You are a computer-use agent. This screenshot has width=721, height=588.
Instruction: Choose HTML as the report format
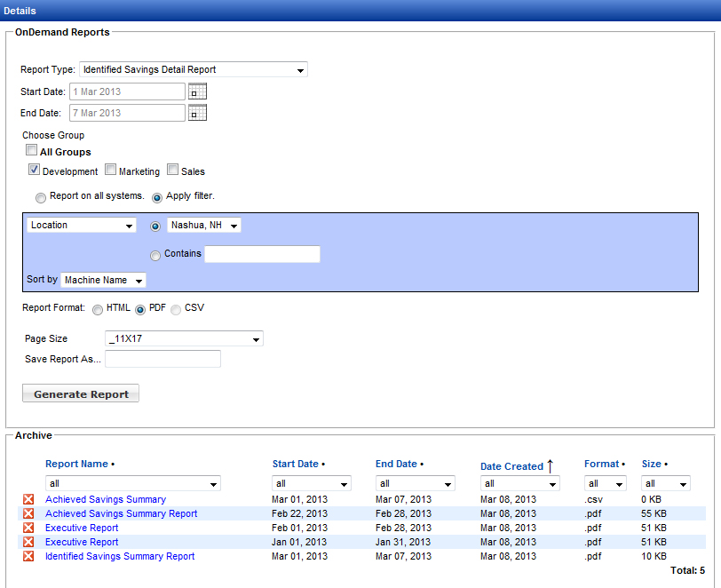coord(98,309)
